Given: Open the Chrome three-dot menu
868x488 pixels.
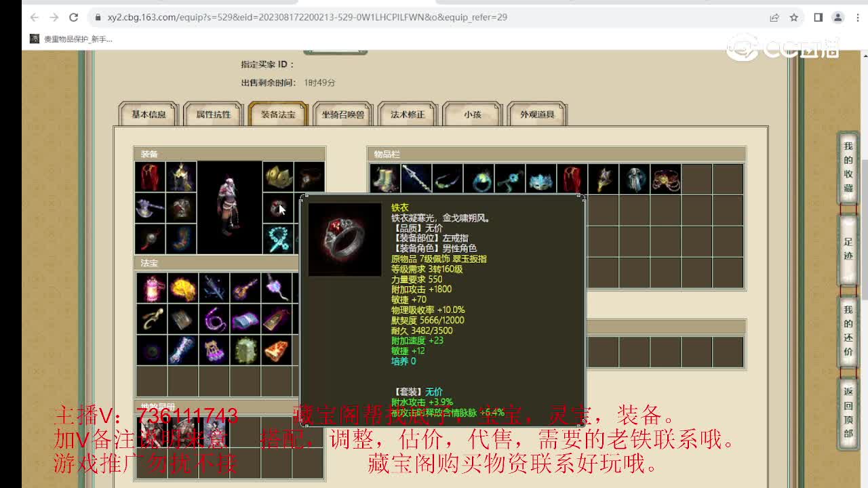Looking at the screenshot, I should [857, 18].
